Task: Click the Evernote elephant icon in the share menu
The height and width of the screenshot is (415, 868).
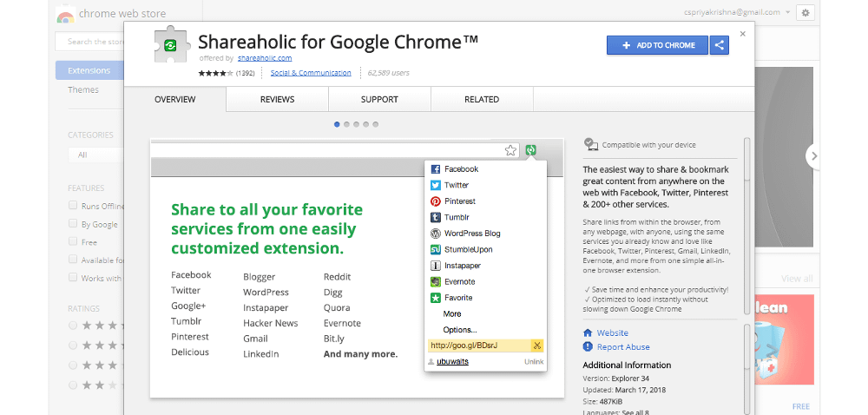Action: pyautogui.click(x=435, y=281)
